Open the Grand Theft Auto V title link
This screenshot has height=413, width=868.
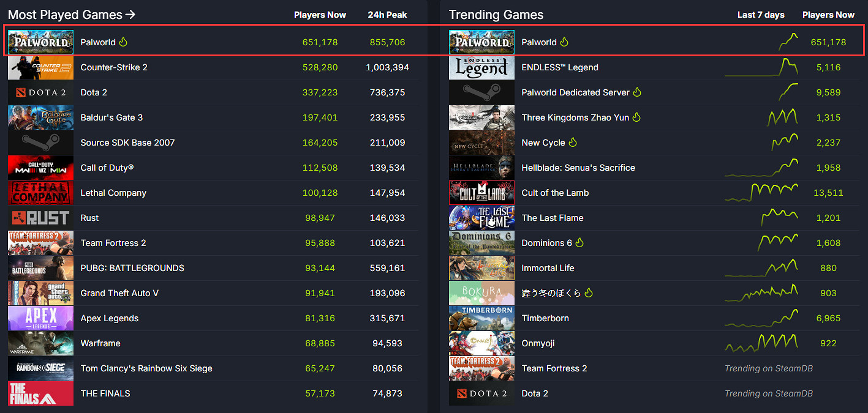[x=119, y=293]
